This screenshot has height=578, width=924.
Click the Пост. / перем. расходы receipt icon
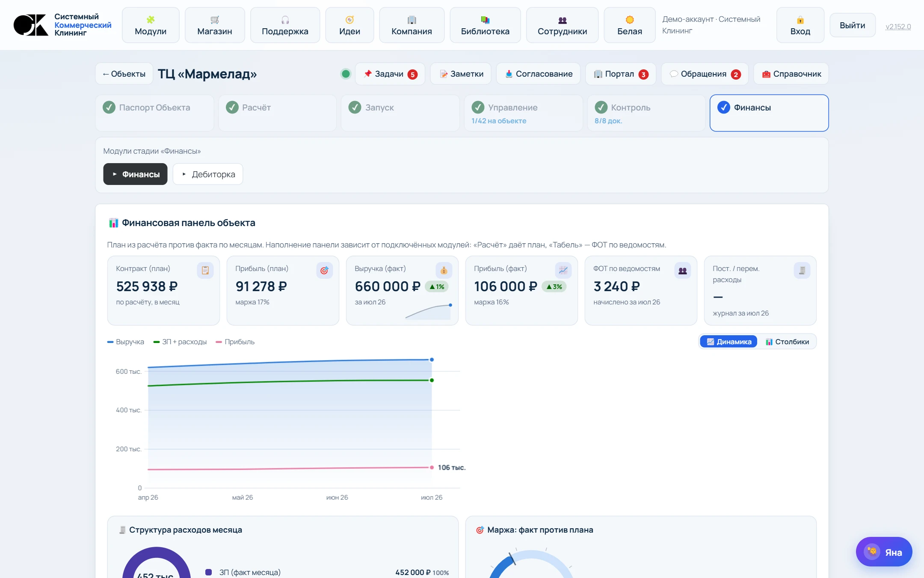coord(802,270)
